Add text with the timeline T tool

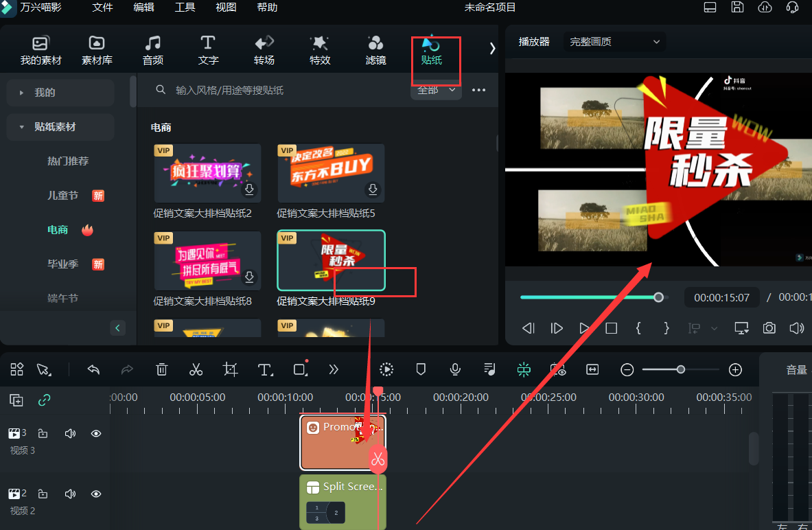pyautogui.click(x=265, y=369)
